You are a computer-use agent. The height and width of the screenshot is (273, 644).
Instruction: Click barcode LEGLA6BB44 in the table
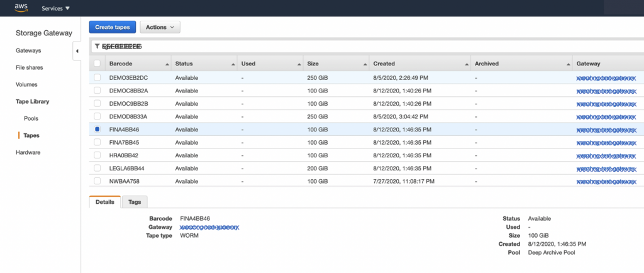point(128,169)
